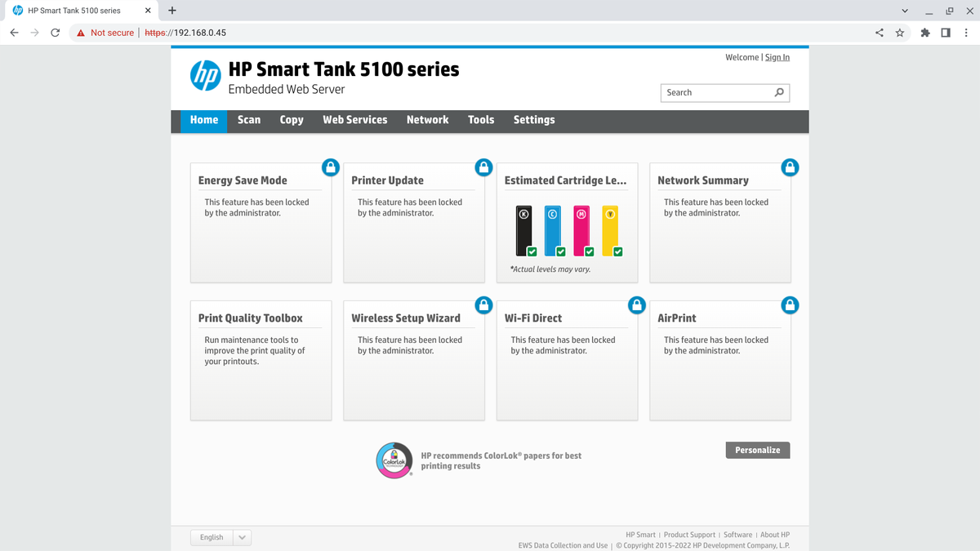Click the lock icon on Energy Save Mode
Image resolution: width=980 pixels, height=551 pixels.
coord(331,167)
